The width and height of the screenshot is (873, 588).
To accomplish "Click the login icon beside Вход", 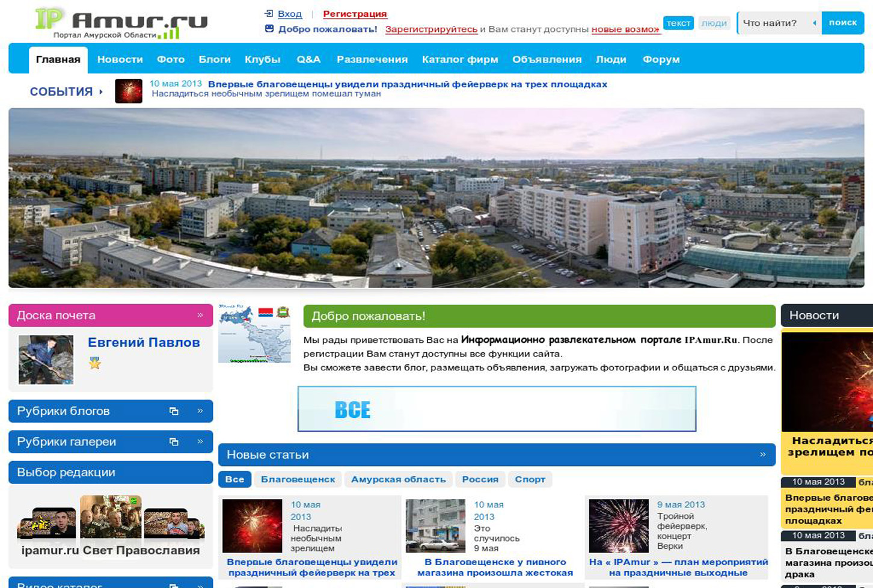I will tap(269, 13).
